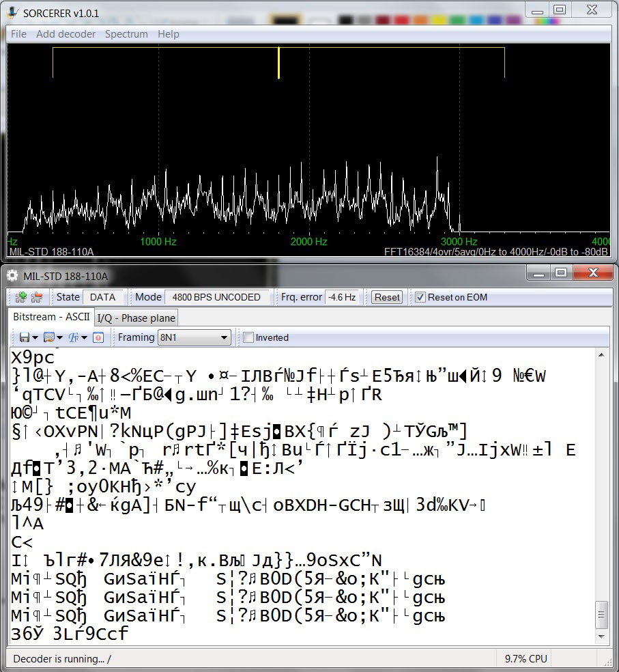619x672 pixels.
Task: Minimize the SORCERER main window
Action: tap(538, 11)
